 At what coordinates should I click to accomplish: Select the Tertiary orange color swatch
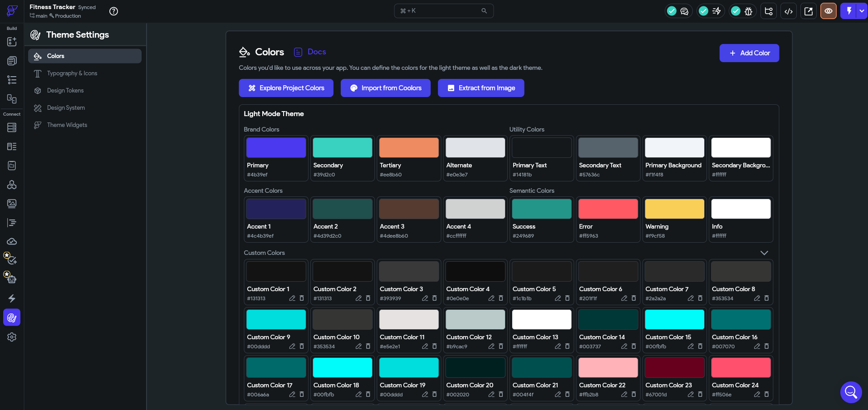409,148
